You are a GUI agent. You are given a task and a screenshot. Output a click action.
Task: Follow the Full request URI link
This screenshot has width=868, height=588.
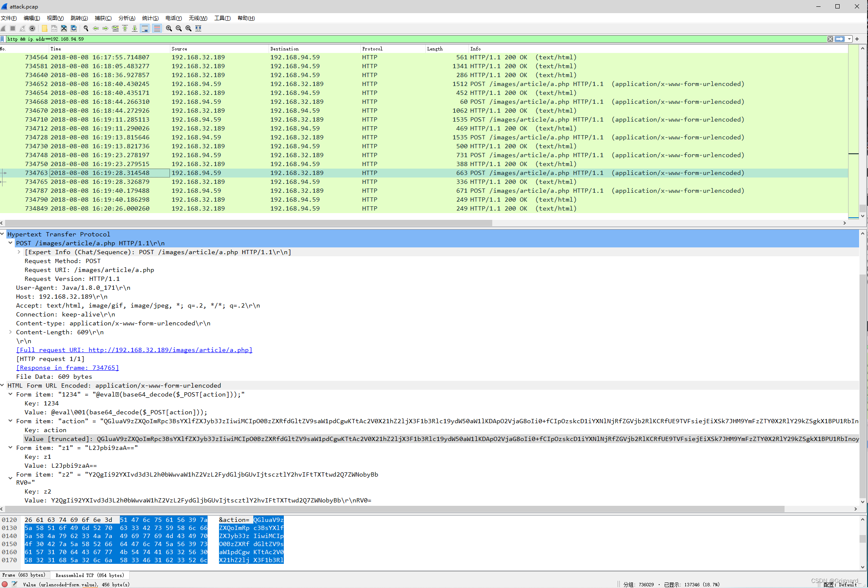[x=134, y=350]
